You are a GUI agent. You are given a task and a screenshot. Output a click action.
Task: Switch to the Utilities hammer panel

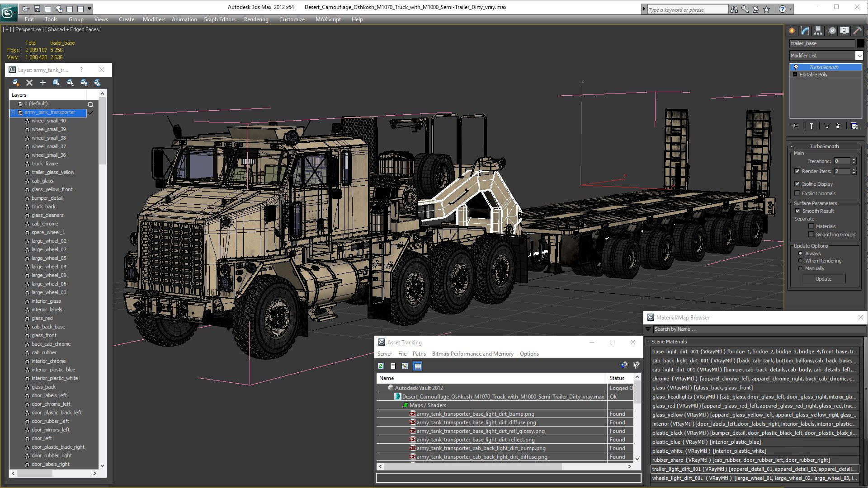tap(857, 31)
